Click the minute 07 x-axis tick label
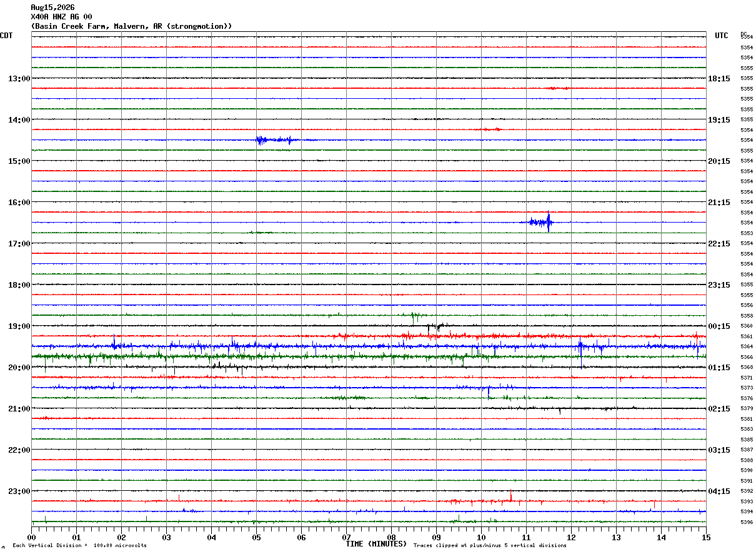This screenshot has width=756, height=554. click(x=346, y=537)
